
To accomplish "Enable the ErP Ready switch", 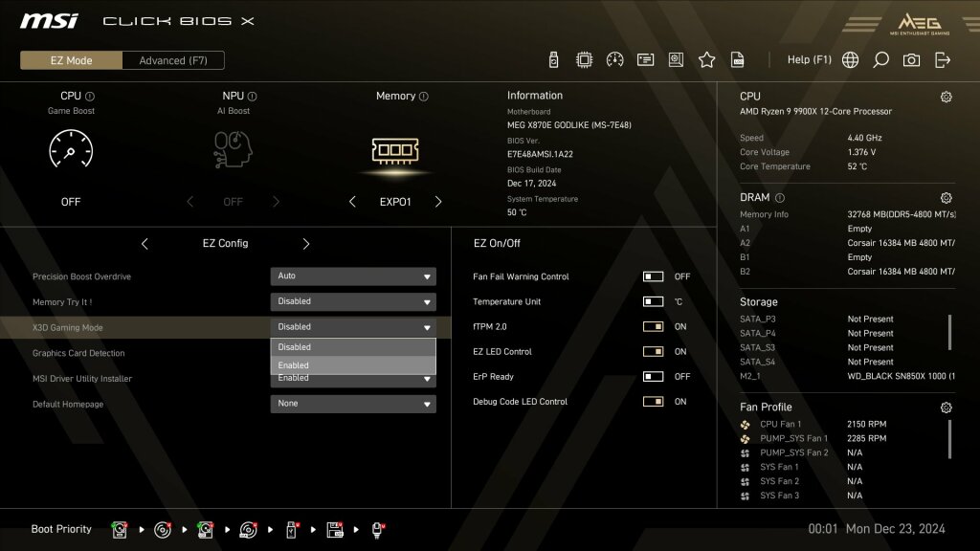I will click(x=653, y=376).
